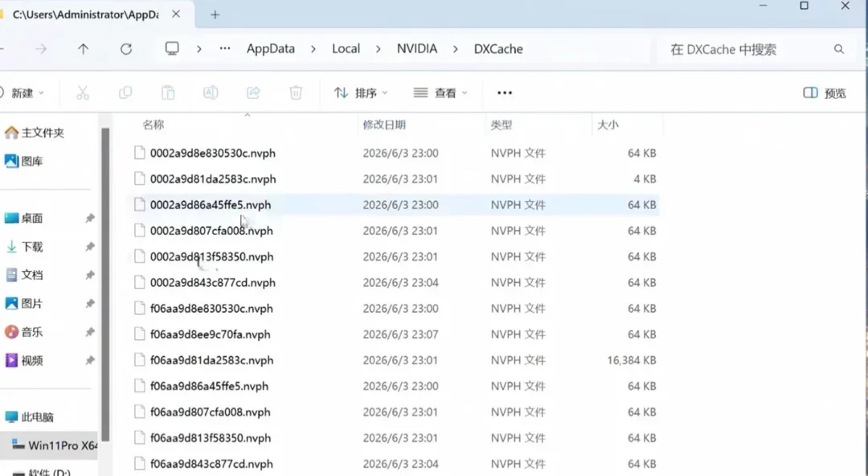Sort by 修改日期 column header
The image size is (868, 476).
(384, 125)
